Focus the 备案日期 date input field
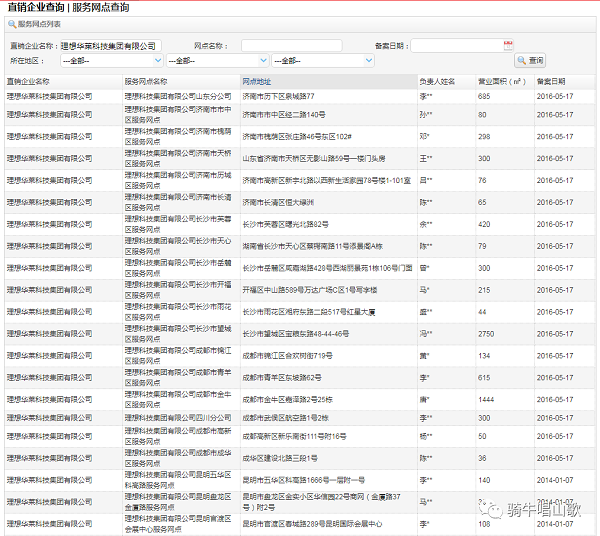Image resolution: width=600 pixels, height=536 pixels. point(457,46)
